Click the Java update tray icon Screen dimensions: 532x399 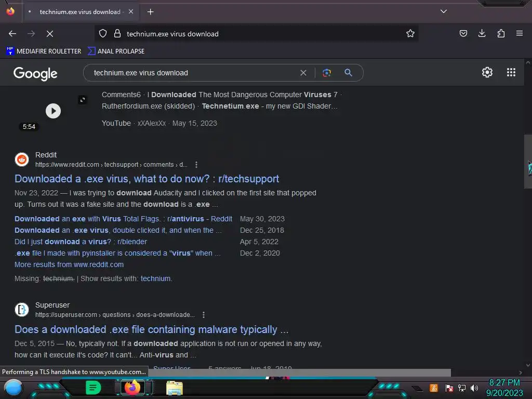(433, 388)
